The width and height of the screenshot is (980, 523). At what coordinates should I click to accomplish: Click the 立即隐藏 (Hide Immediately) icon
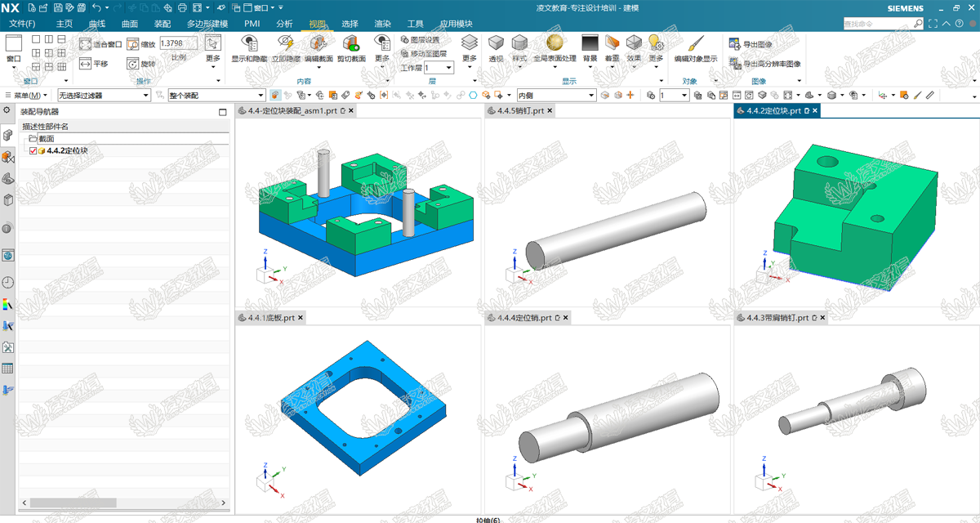[285, 44]
